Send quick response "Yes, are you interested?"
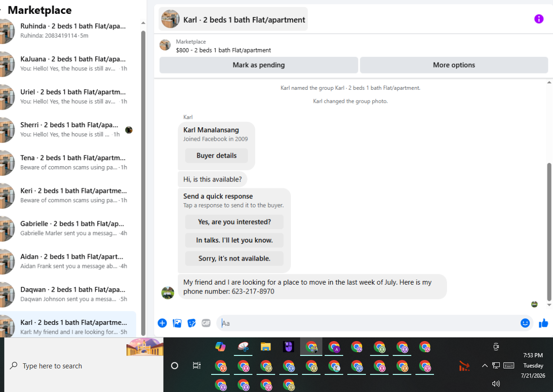 click(x=234, y=222)
